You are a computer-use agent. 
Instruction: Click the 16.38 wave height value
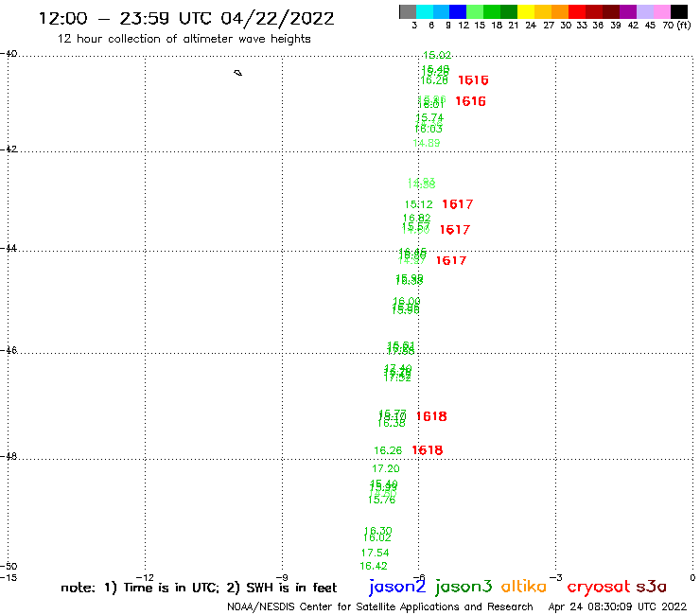[392, 423]
